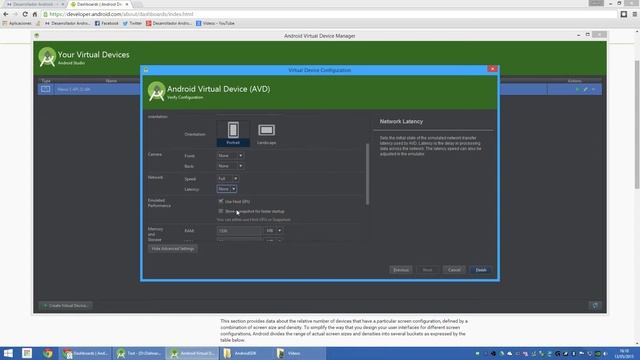Open the Facebook bookmark
Screen dimensions: 640x360
(x=107, y=23)
